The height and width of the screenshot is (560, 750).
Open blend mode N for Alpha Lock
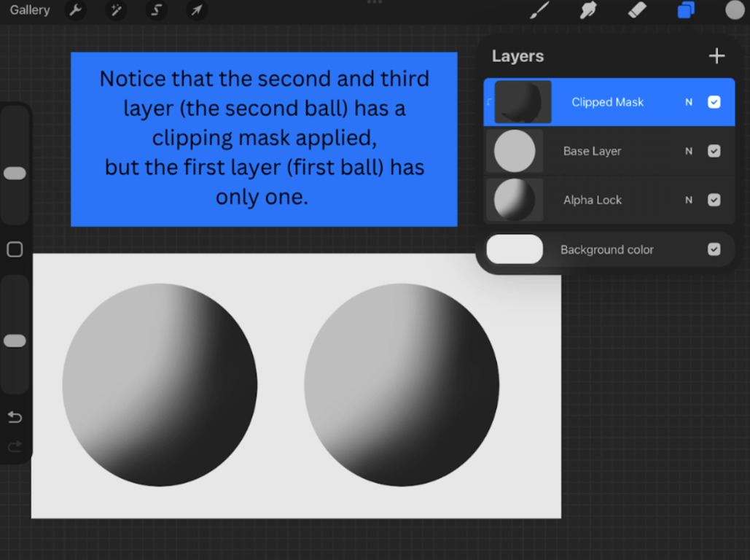pyautogui.click(x=689, y=200)
